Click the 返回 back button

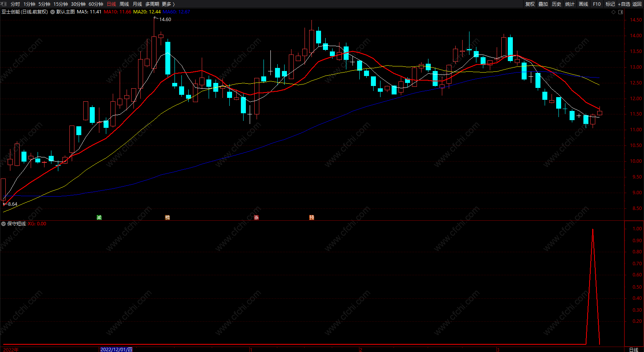[x=637, y=4]
